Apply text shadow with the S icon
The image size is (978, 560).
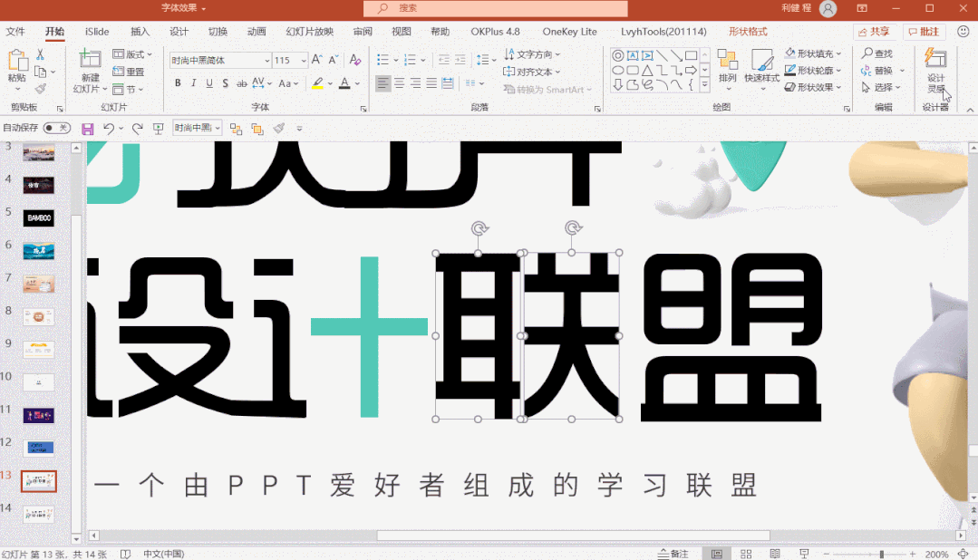click(225, 83)
